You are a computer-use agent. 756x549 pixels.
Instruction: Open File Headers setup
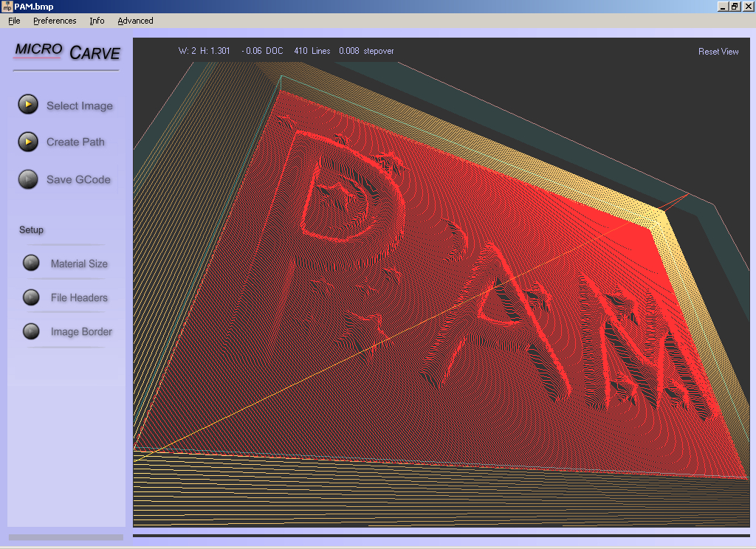point(80,298)
